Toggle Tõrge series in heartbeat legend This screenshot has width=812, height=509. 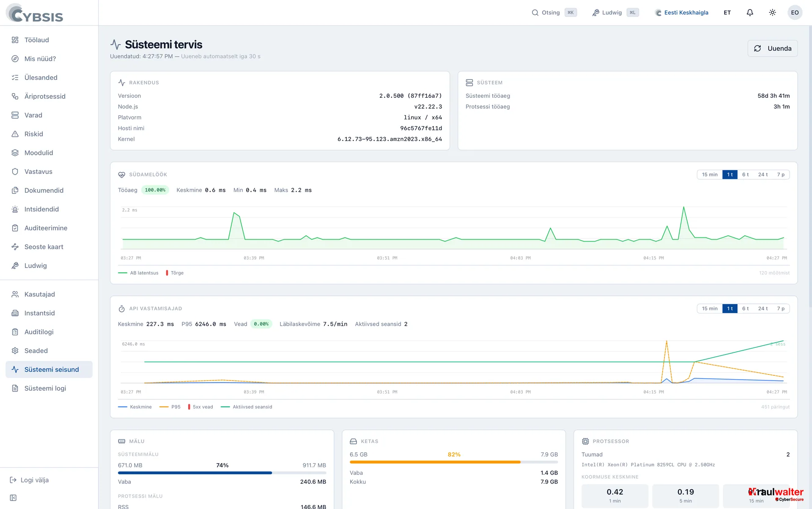point(175,273)
